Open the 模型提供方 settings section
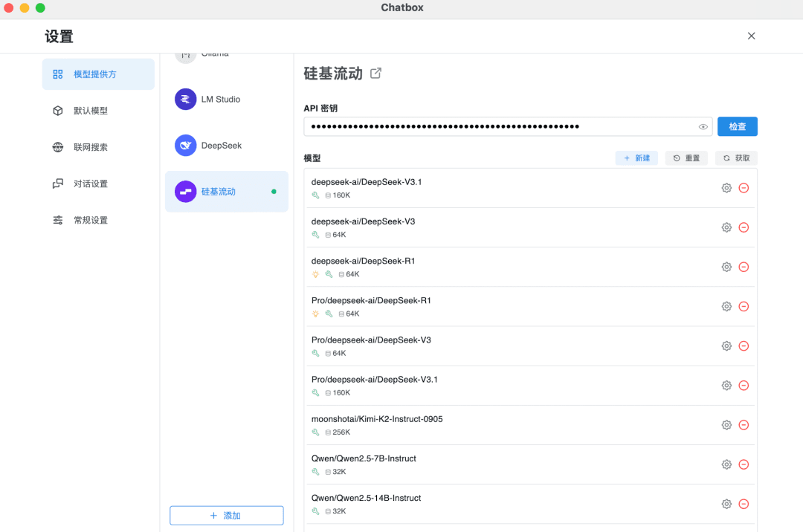 (98, 74)
